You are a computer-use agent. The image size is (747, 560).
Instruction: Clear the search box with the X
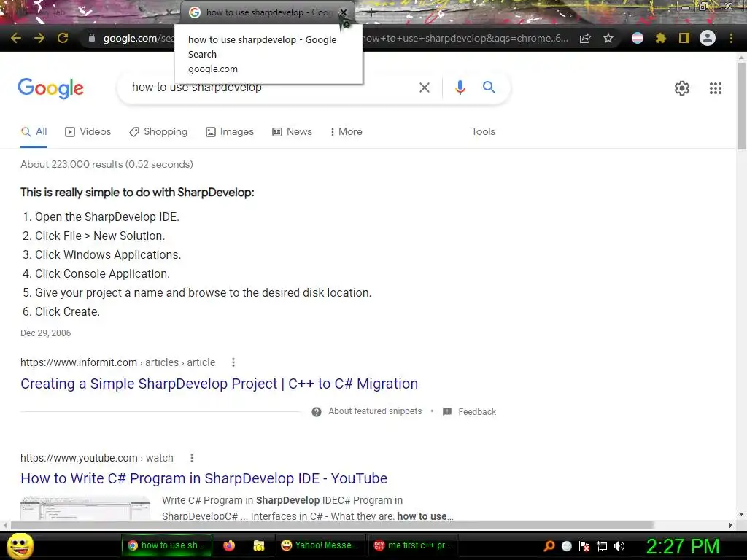[424, 87]
